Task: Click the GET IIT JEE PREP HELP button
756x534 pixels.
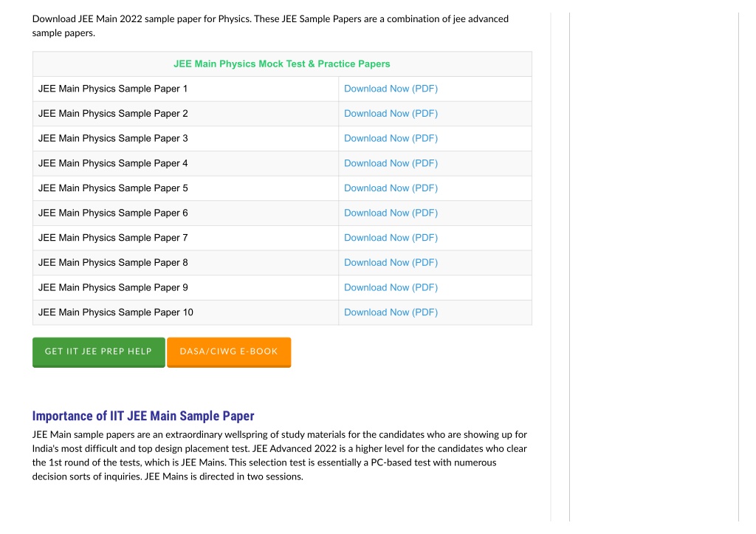Action: 98,352
